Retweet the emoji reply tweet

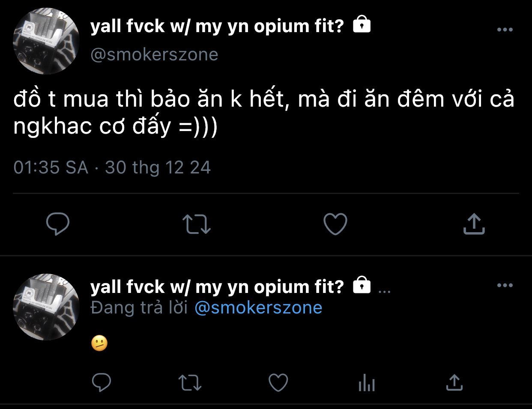coord(190,382)
